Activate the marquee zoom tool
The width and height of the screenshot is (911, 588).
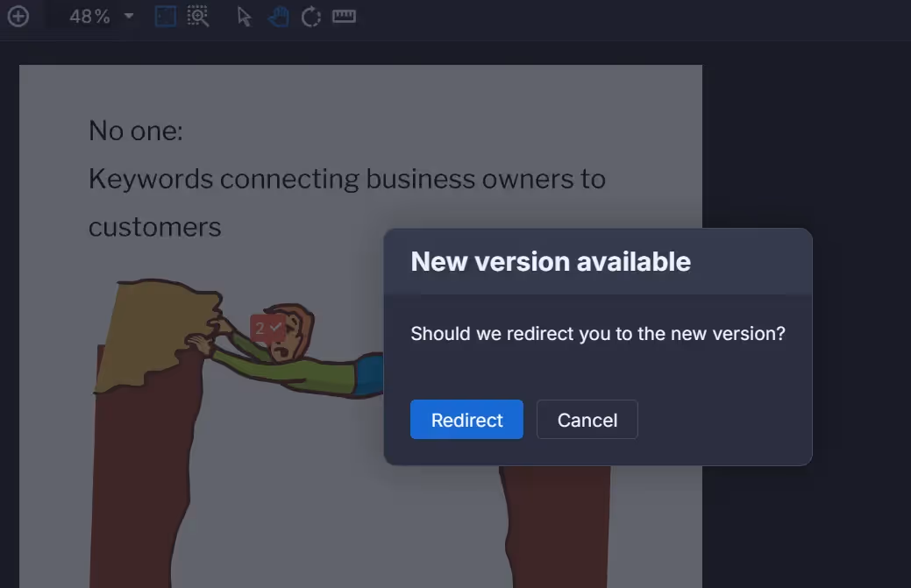tap(198, 17)
